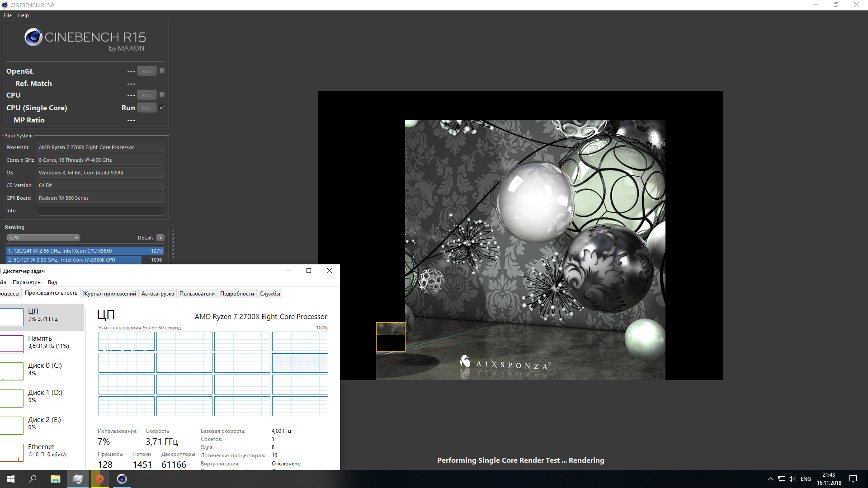Enable the CPU test checkbox
Image resolution: width=868 pixels, height=488 pixels.
click(162, 95)
